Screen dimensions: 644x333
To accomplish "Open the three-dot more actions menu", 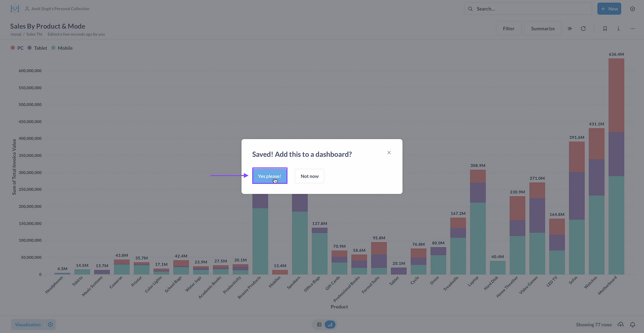I will coord(632,29).
